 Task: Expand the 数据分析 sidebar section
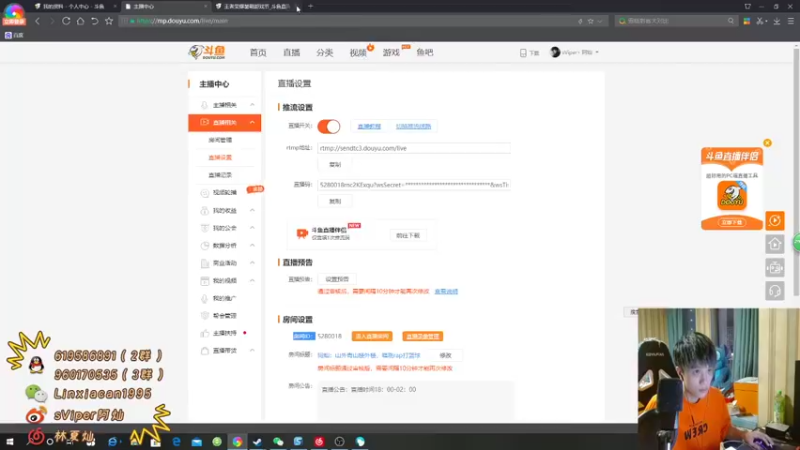252,245
